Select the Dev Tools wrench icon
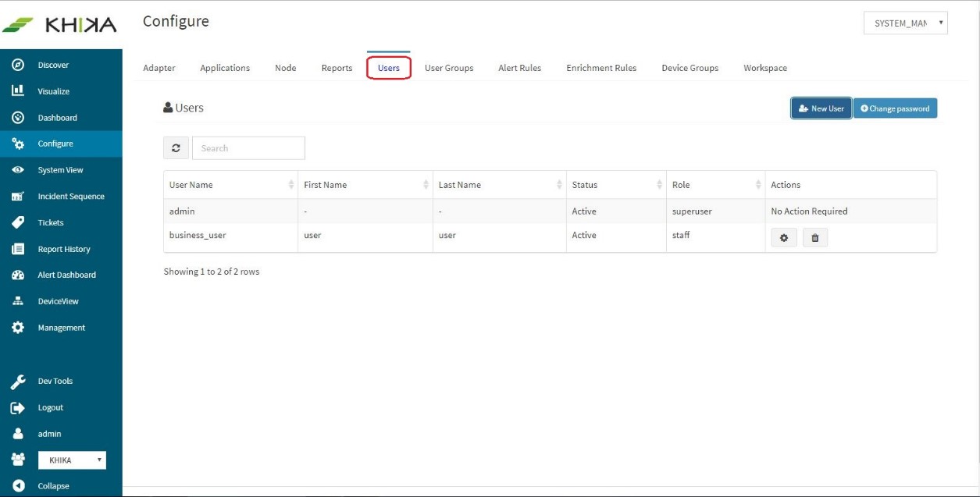The image size is (980, 497). [x=16, y=381]
